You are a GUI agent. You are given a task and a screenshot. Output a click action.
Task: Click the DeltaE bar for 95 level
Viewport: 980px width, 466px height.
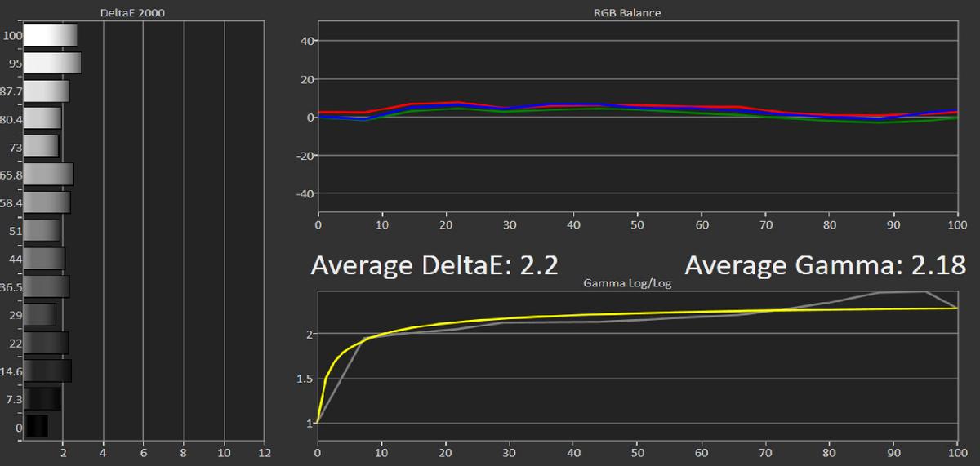pos(52,63)
